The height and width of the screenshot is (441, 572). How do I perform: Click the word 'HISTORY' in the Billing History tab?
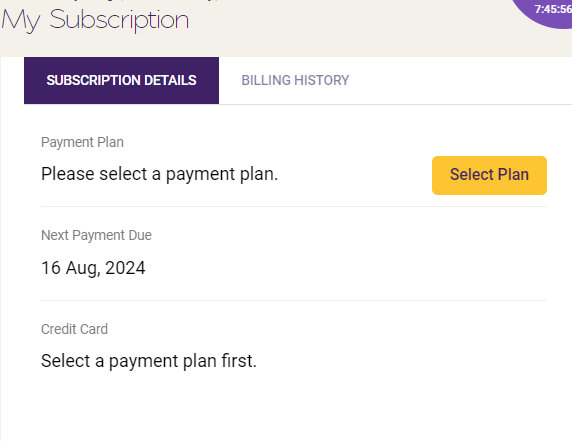pyautogui.click(x=322, y=80)
